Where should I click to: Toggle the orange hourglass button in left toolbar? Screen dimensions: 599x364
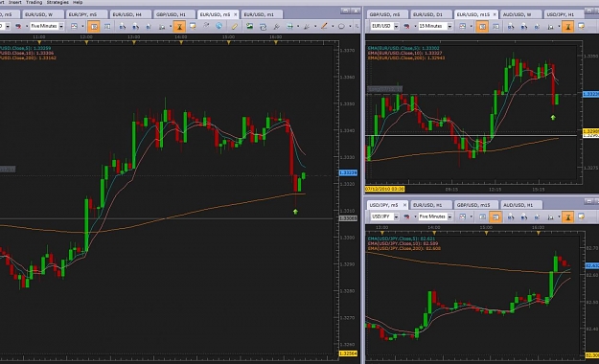(179, 27)
